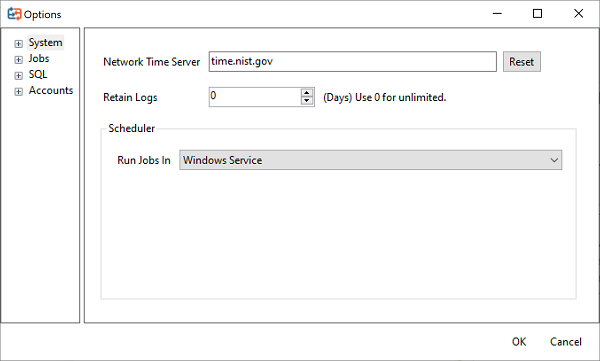Screen dimensions: 600x361
Task: Maximize the Options window
Action: 537,14
